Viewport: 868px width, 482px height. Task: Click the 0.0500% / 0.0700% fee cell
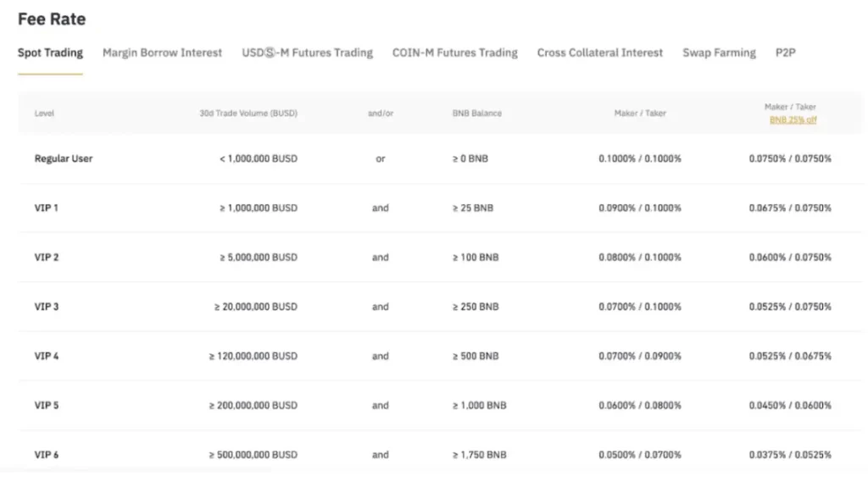tap(640, 455)
